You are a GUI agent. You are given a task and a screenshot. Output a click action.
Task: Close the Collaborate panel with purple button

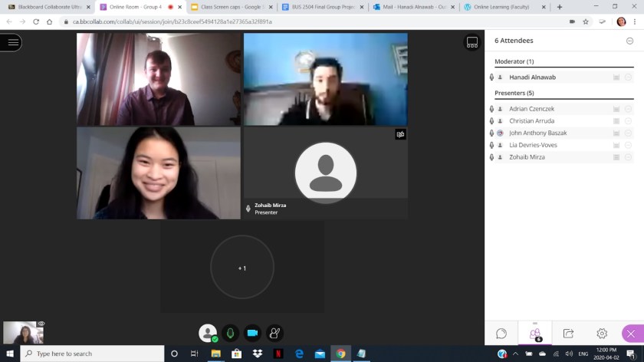point(631,334)
